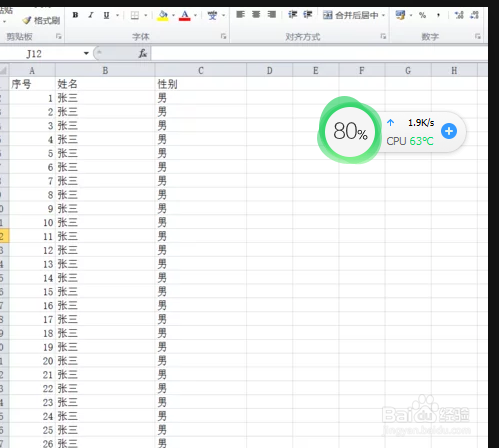This screenshot has width=499, height=448.
Task: Select 男 in the row numbered 22
Action: tap(201, 388)
